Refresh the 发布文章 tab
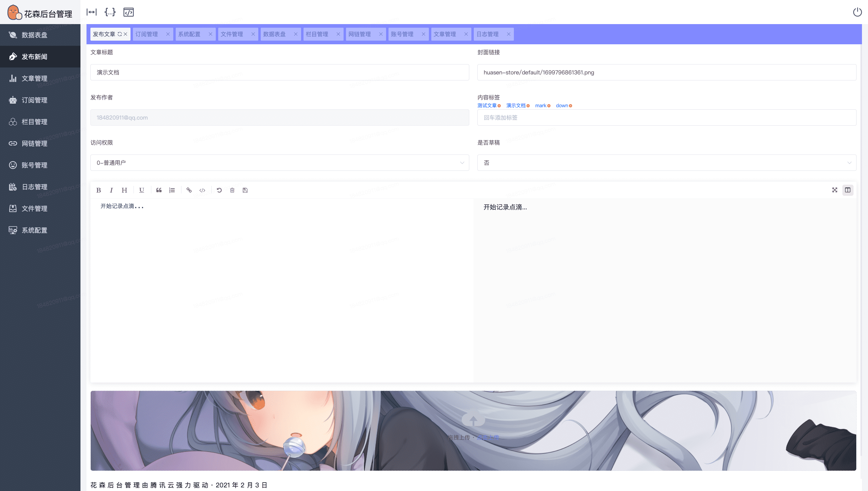This screenshot has width=868, height=491. coord(119,34)
